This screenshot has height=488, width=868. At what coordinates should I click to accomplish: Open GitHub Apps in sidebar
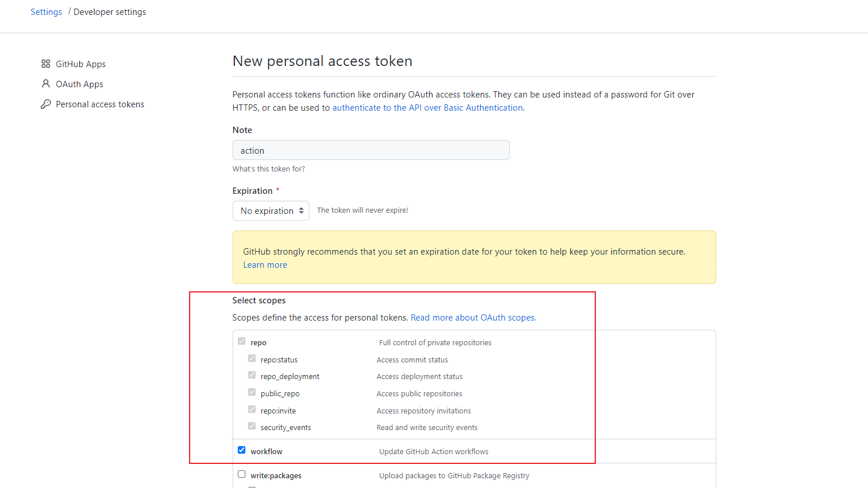coord(81,64)
